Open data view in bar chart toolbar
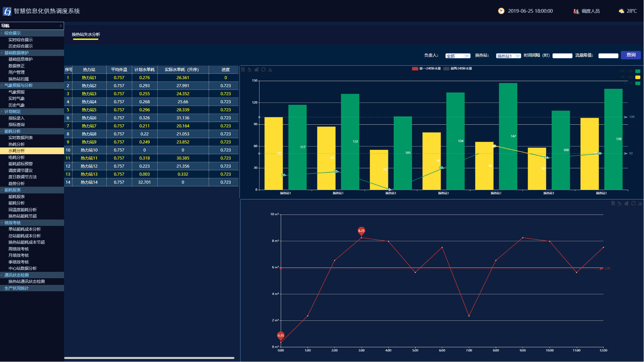The height and width of the screenshot is (362, 644). [243, 70]
